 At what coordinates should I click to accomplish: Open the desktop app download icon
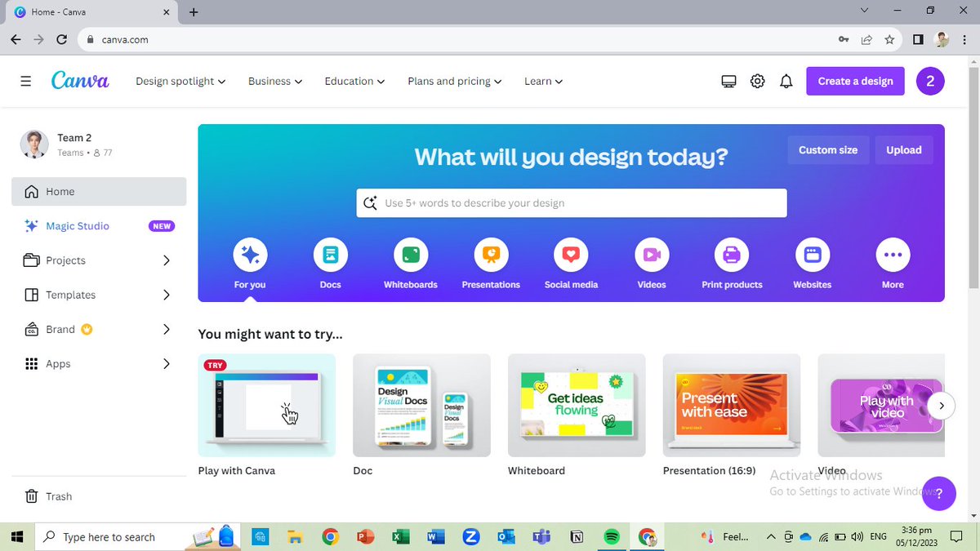pyautogui.click(x=728, y=81)
